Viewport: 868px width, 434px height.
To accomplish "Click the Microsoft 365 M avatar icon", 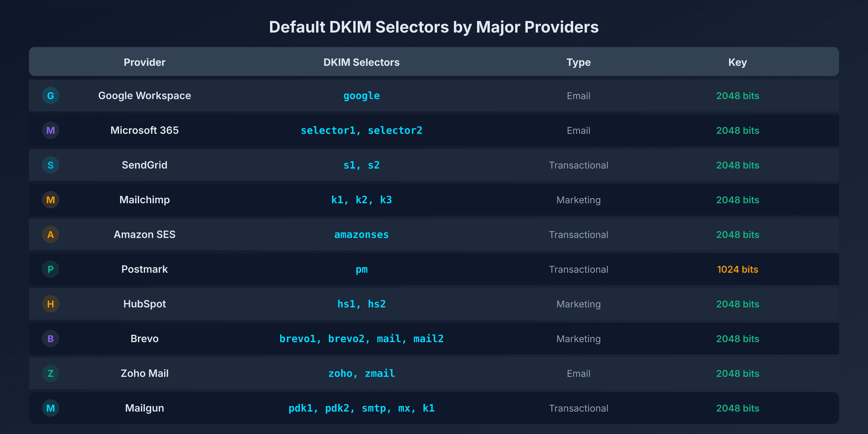I will click(51, 130).
